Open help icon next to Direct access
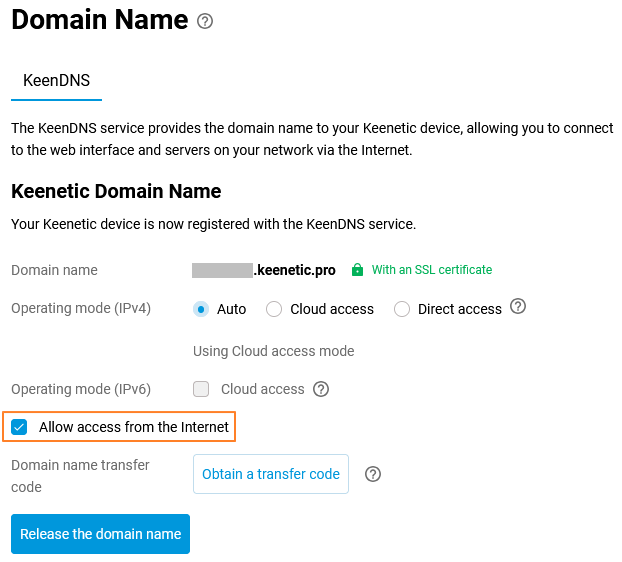Image resolution: width=622 pixels, height=562 pixels. [x=518, y=307]
